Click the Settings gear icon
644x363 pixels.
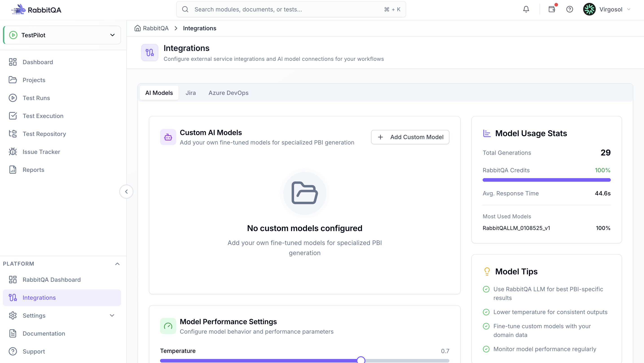(x=13, y=315)
